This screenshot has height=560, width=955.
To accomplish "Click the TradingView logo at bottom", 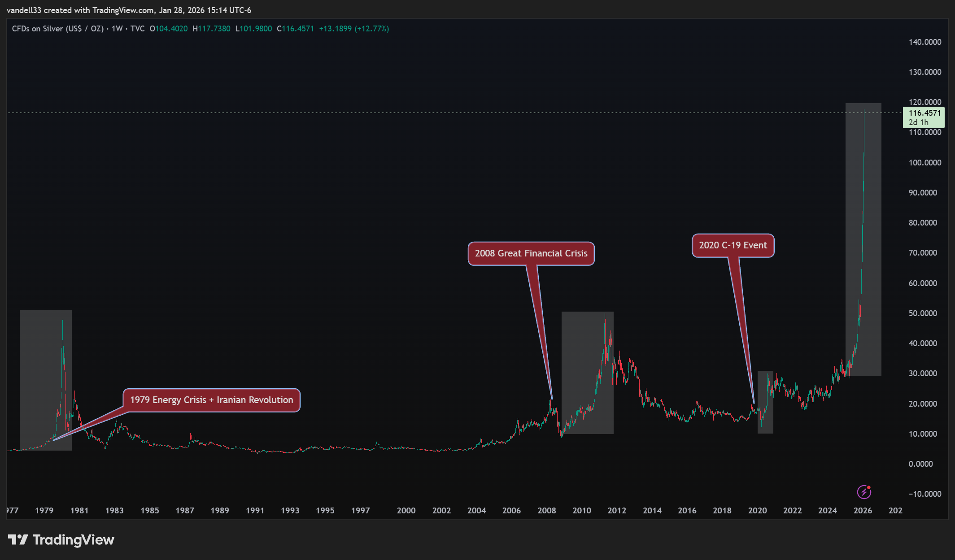I will click(x=61, y=540).
